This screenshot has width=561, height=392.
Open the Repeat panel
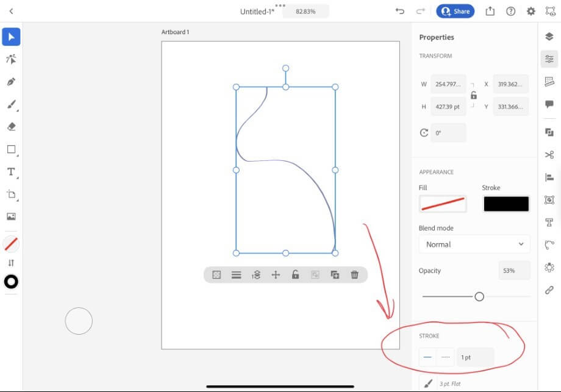[549, 268]
